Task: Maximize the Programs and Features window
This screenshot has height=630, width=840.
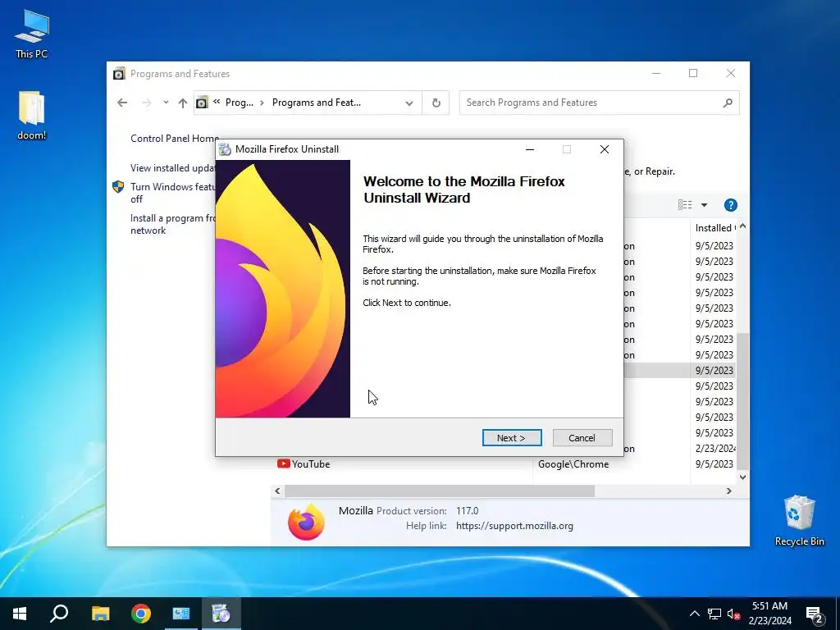Action: (693, 73)
